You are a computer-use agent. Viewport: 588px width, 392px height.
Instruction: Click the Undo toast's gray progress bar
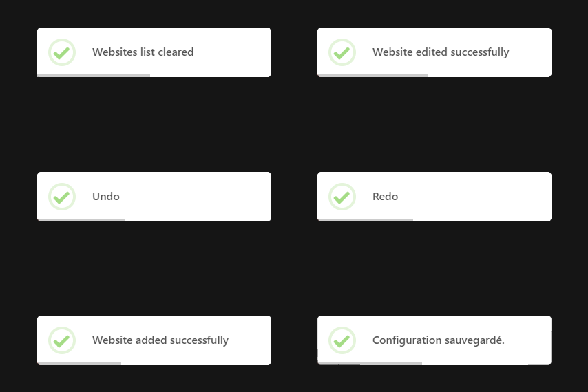point(81,219)
